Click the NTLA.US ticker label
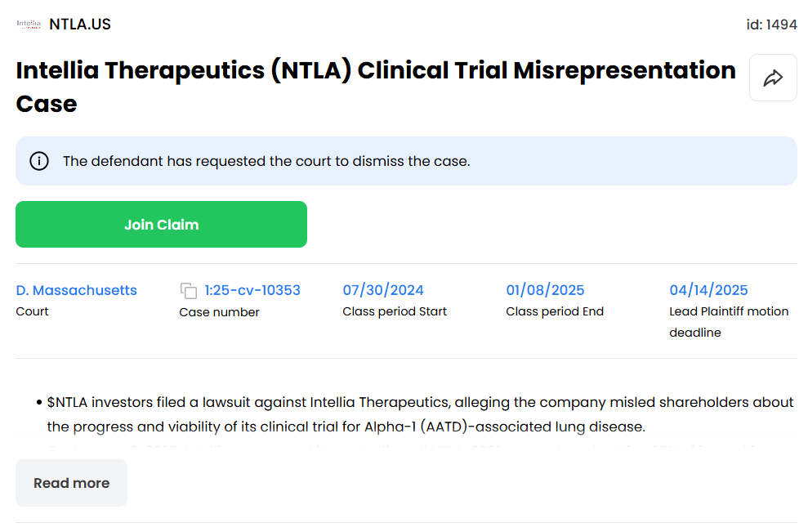The height and width of the screenshot is (532, 808). pos(80,25)
